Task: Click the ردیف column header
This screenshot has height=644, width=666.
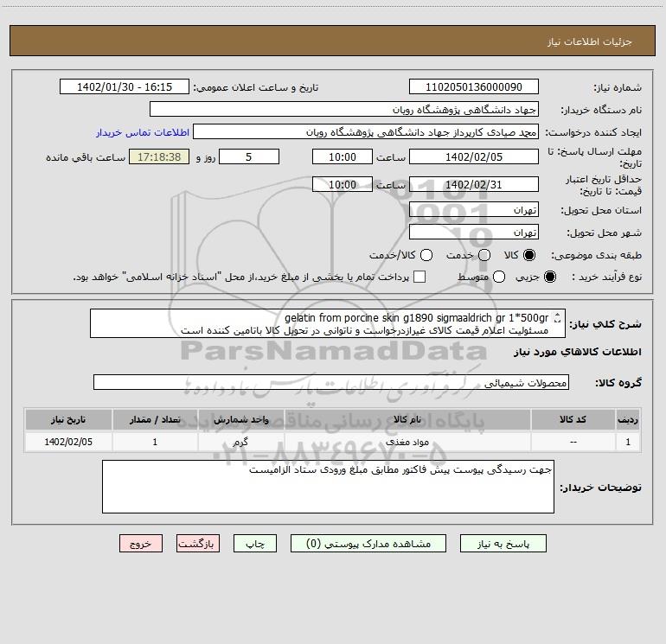Action: tap(628, 419)
